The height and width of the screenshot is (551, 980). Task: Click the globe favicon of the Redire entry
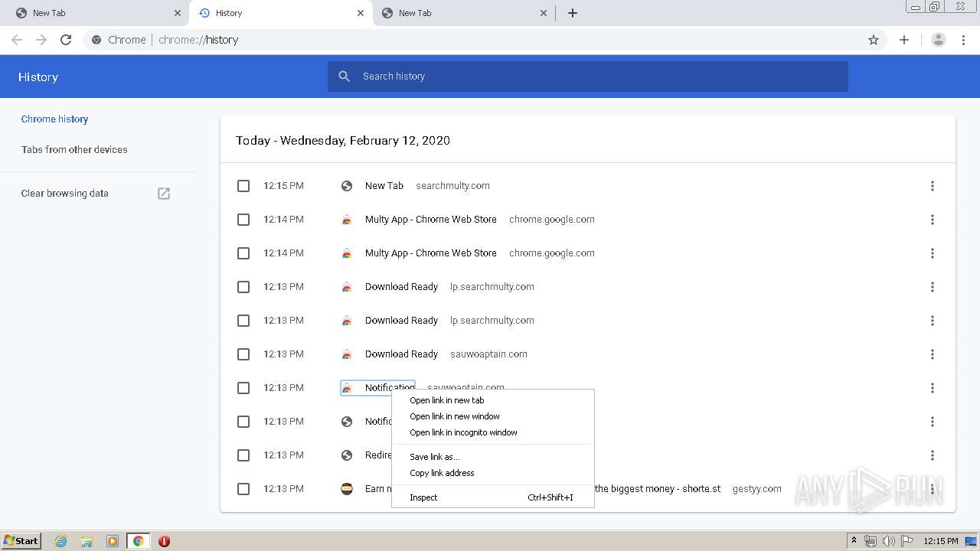347,455
